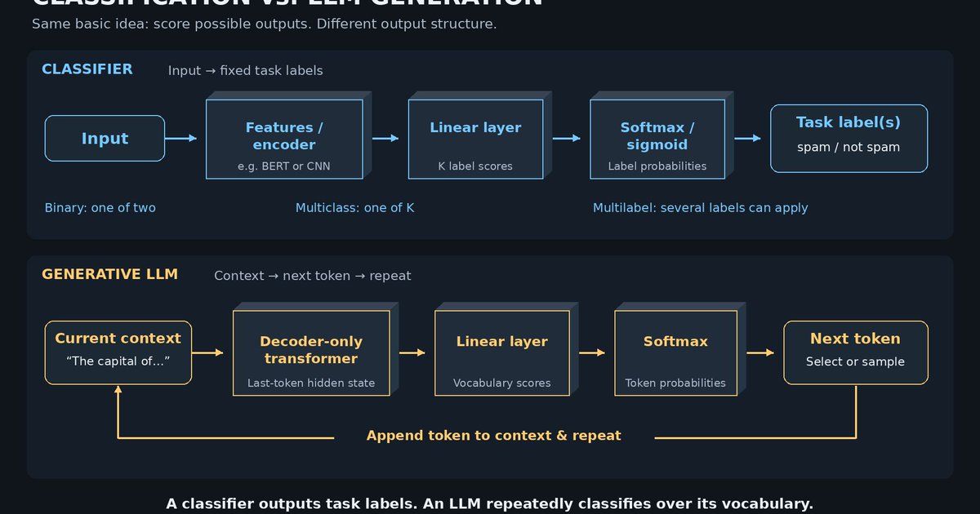Click the orange Linear layer block
Image resolution: width=980 pixels, height=514 pixels.
click(502, 353)
